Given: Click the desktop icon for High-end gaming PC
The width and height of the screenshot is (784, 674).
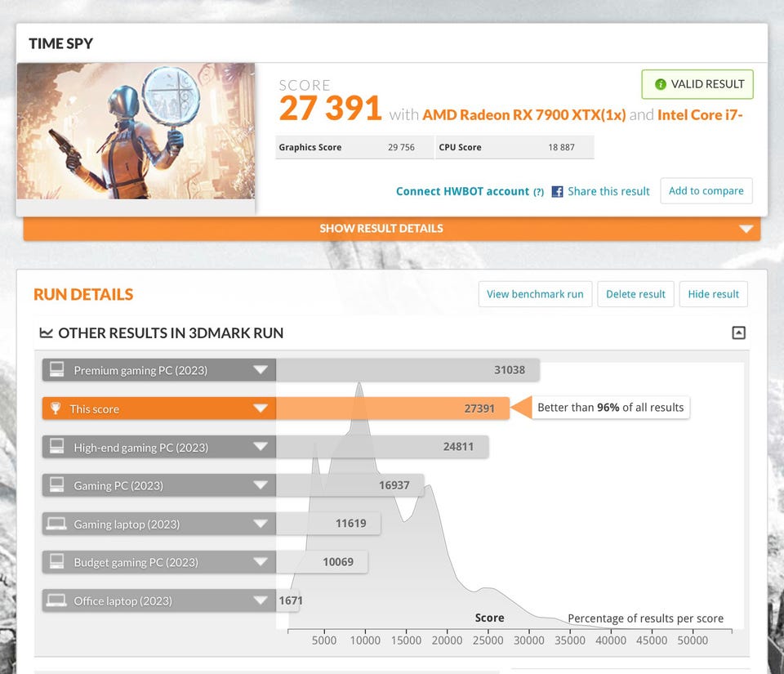Looking at the screenshot, I should pyautogui.click(x=56, y=447).
